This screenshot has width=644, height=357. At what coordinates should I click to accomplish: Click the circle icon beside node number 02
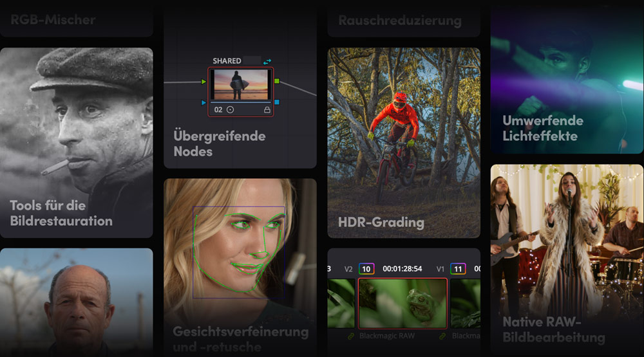(x=231, y=110)
